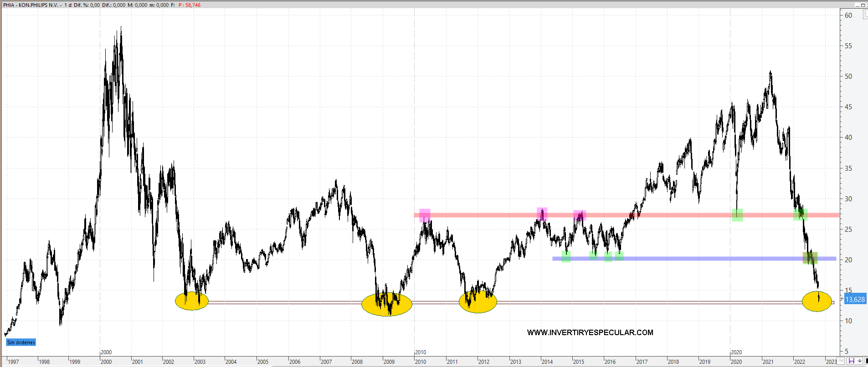The width and height of the screenshot is (868, 367).
Task: Click the 13,628 current price tag
Action: [x=855, y=299]
